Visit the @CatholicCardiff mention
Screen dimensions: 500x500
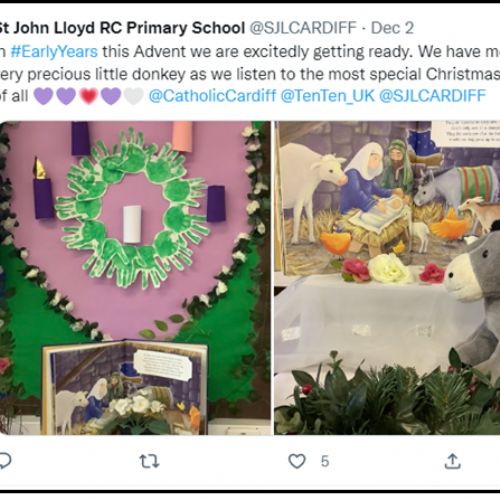(212, 96)
